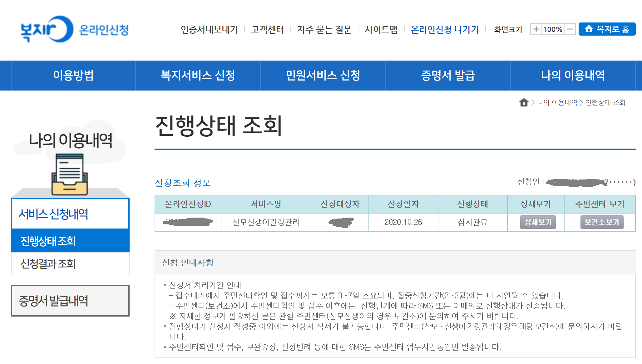Select 진행상태 조회 in sidebar
642x364 pixels.
(48, 241)
